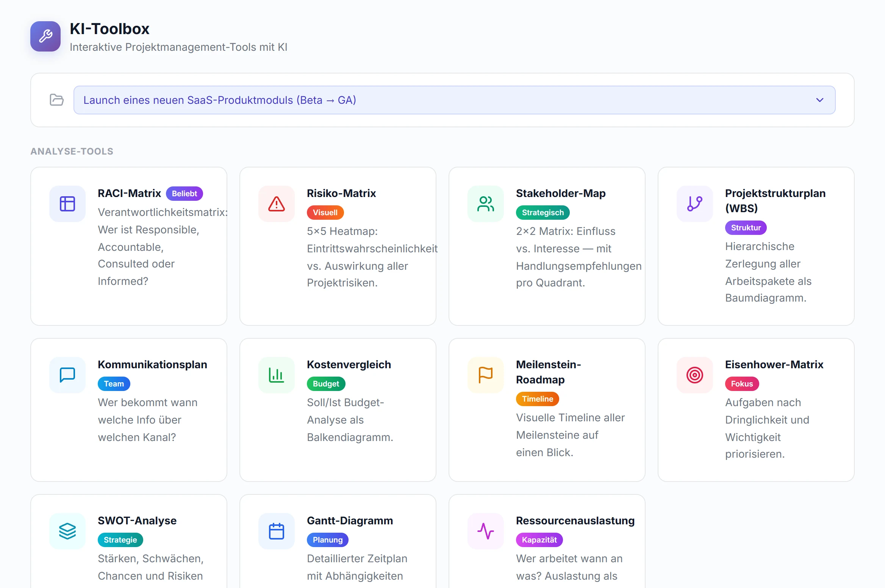Click the KI-Toolbox page title
The height and width of the screenshot is (588, 885).
point(109,29)
